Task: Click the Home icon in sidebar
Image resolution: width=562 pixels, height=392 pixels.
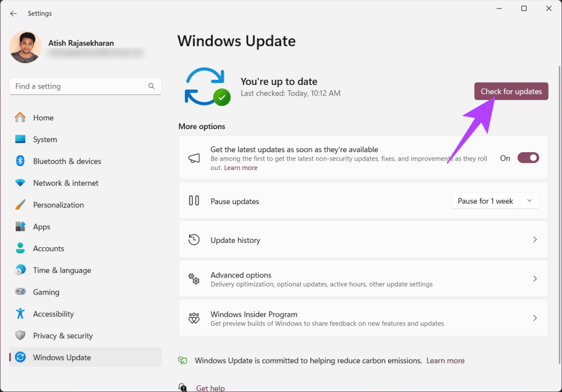Action: [x=20, y=118]
